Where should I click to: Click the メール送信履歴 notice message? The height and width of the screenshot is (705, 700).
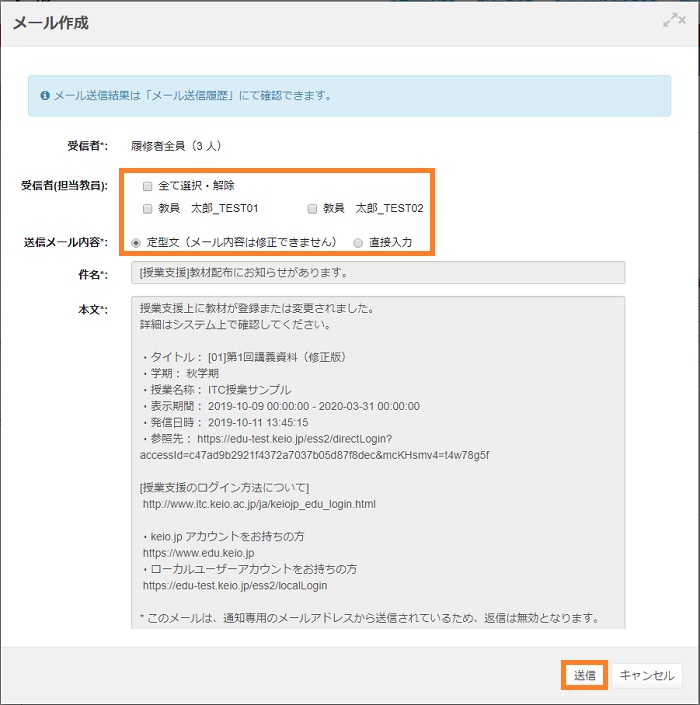click(192, 97)
